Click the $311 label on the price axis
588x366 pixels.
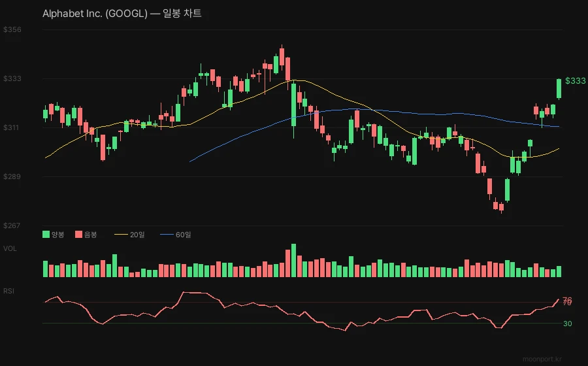[x=12, y=127]
